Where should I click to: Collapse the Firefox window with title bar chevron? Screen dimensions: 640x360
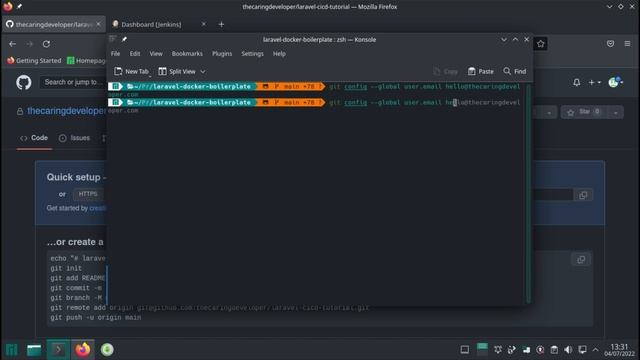609,7
